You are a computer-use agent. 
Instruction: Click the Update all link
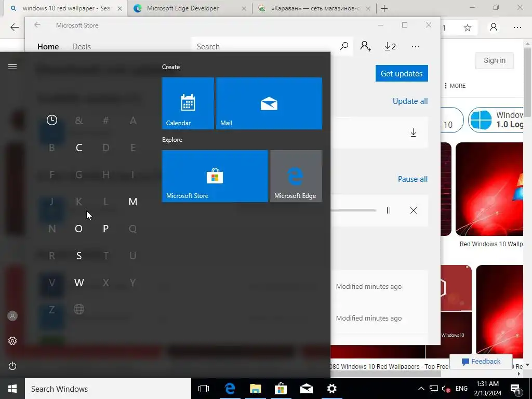point(410,101)
